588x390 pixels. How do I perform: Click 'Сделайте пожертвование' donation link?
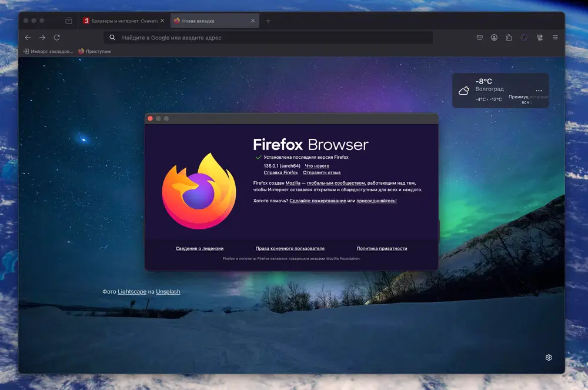click(x=318, y=201)
